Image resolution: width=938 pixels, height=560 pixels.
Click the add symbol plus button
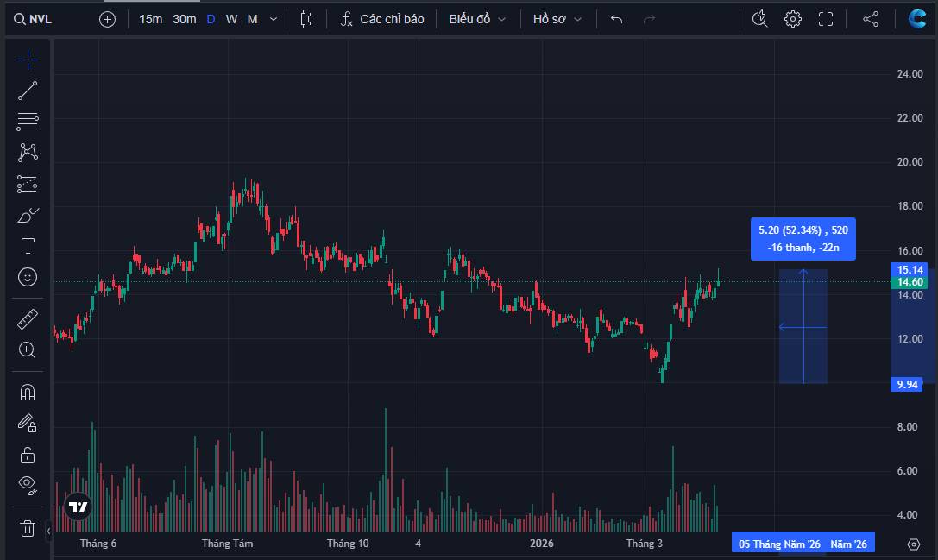[x=107, y=19]
